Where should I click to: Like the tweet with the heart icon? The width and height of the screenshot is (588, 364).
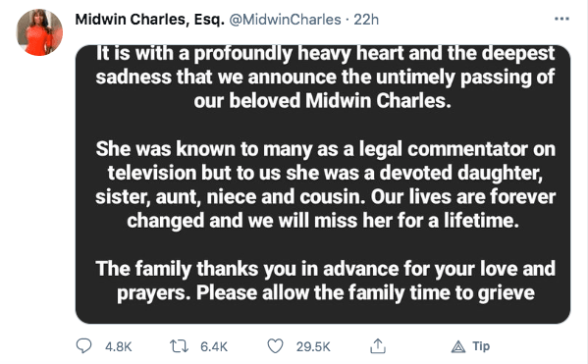[x=275, y=346]
